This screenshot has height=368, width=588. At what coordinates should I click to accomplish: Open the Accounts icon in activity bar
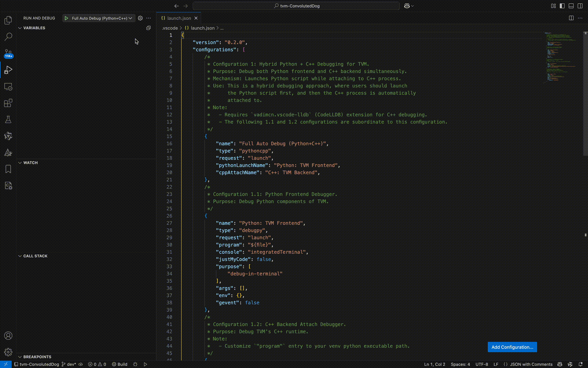pos(8,336)
